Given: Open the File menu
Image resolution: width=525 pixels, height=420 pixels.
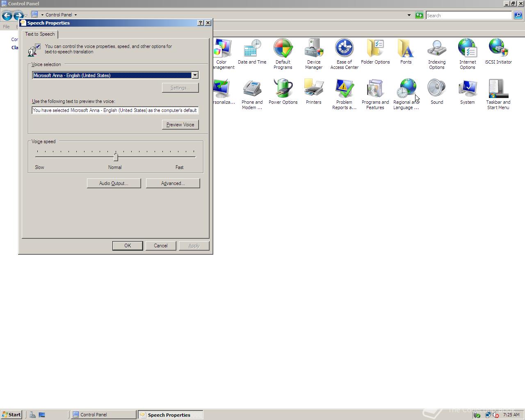Looking at the screenshot, I should [x=6, y=27].
